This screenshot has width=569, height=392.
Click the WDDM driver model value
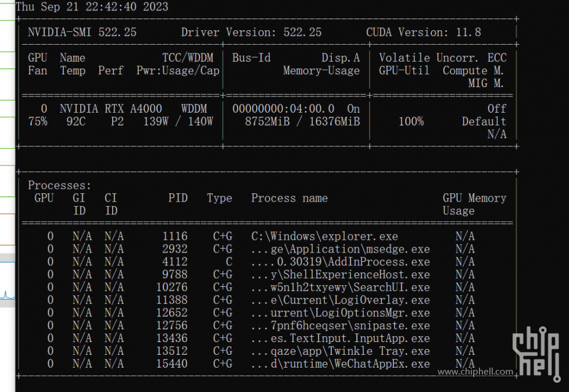click(x=194, y=109)
